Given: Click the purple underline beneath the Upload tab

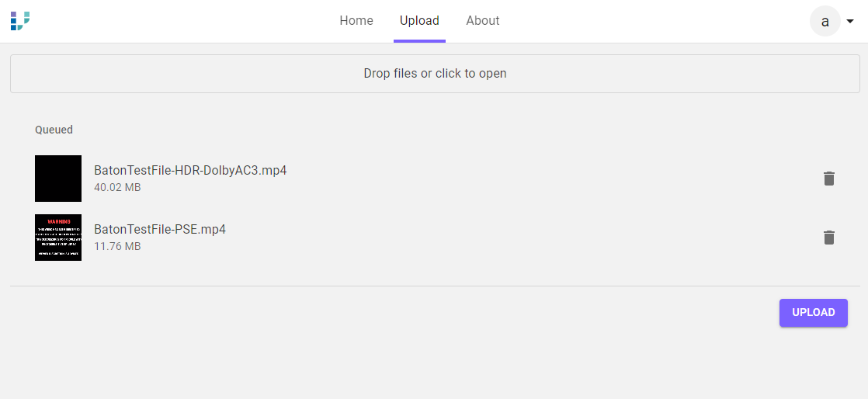Looking at the screenshot, I should [x=419, y=40].
